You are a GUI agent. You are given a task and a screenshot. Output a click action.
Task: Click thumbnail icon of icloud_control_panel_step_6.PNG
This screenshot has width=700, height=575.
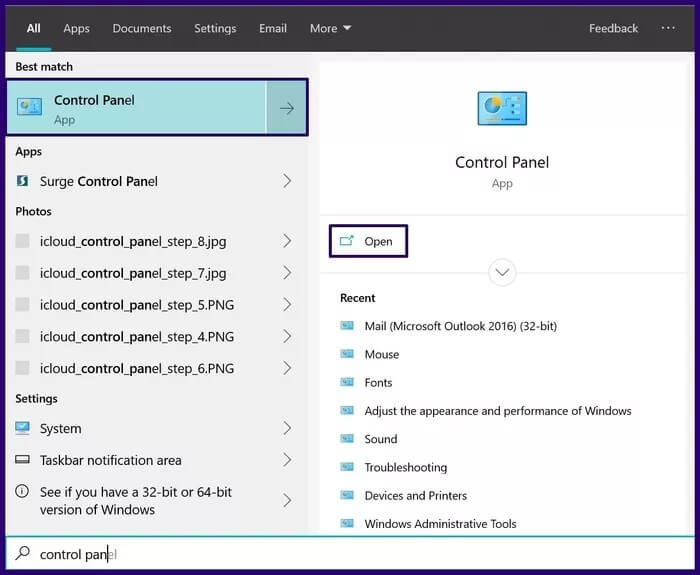coord(22,368)
